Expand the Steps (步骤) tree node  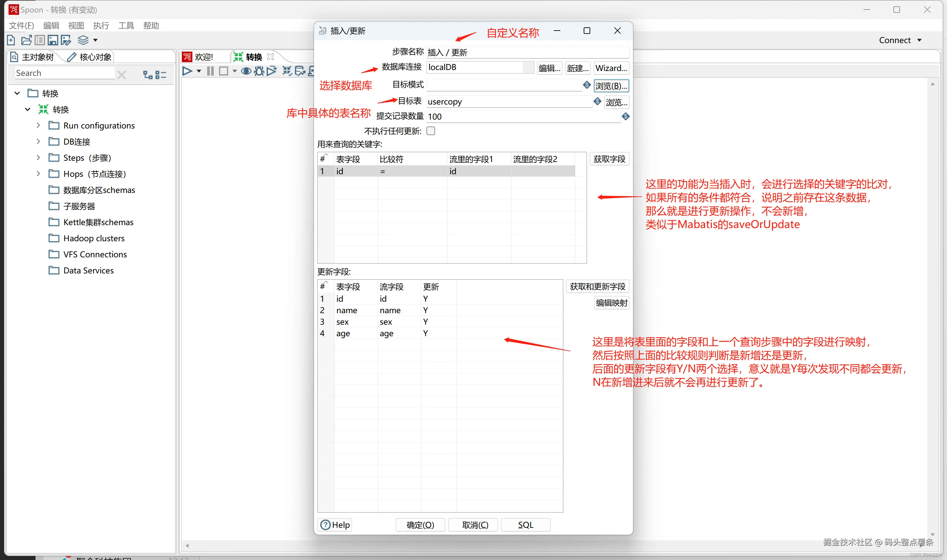[38, 157]
